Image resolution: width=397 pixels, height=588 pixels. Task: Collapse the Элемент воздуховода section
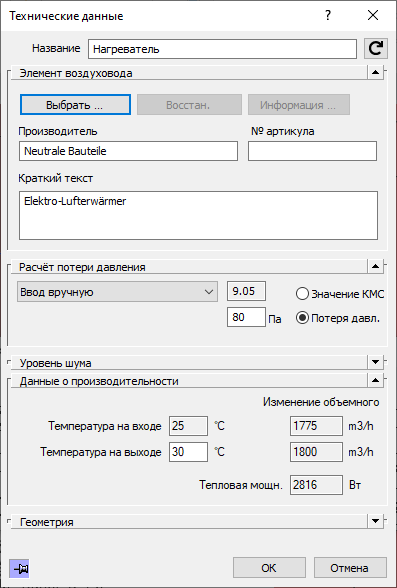point(376,72)
